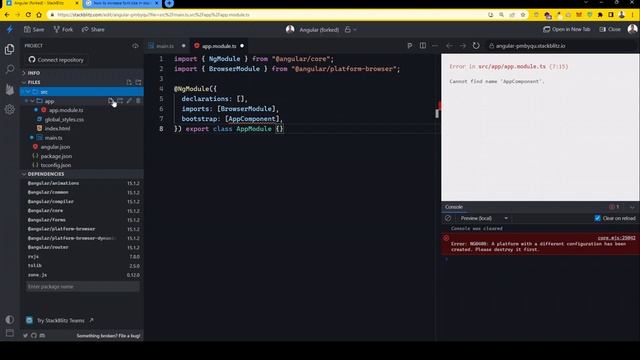Fork the project
The height and width of the screenshot is (360, 640).
tap(63, 29)
